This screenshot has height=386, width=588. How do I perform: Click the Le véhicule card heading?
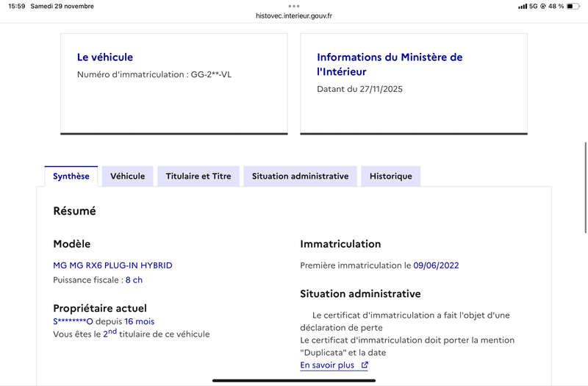[105, 57]
